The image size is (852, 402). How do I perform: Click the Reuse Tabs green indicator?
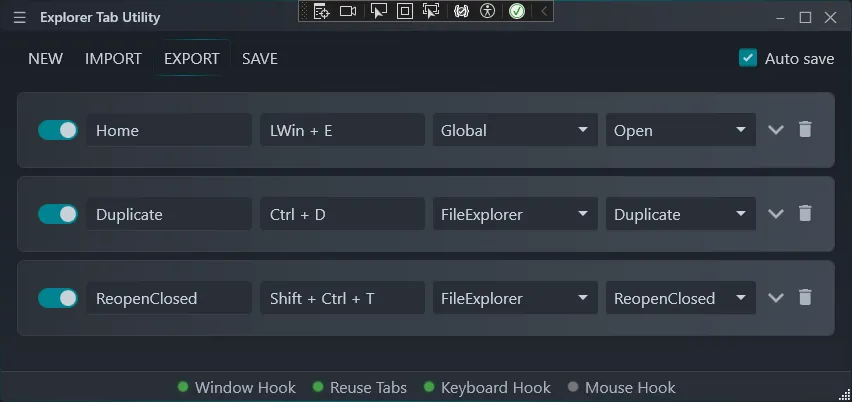point(318,387)
